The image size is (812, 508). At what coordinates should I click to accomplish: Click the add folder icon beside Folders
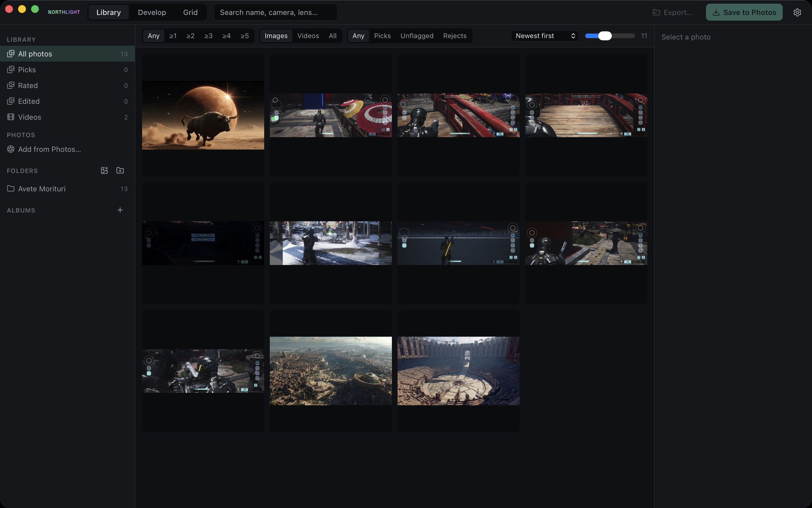[x=120, y=171]
